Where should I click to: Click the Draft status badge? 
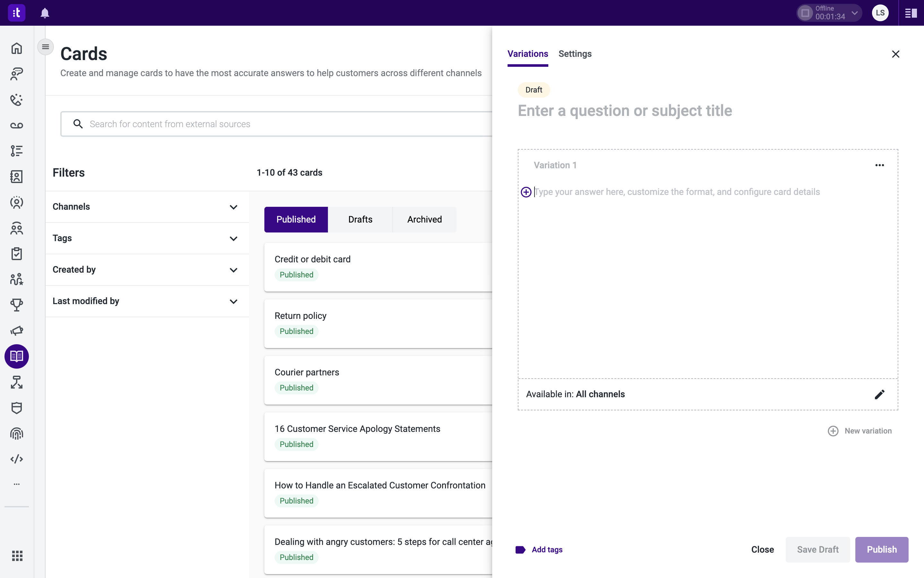click(x=534, y=90)
